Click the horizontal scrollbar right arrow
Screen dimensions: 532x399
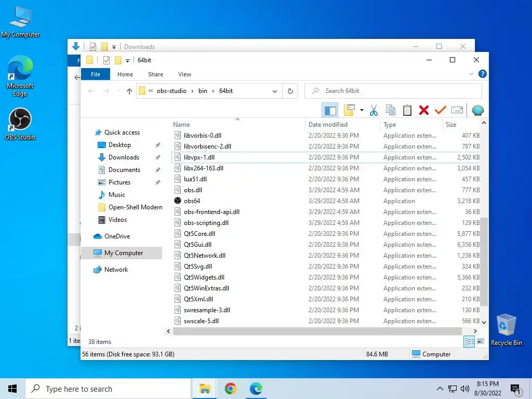point(475,331)
